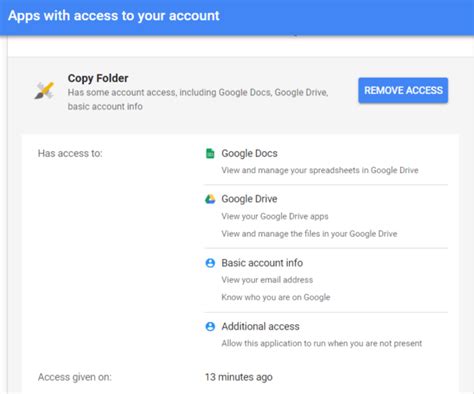This screenshot has height=394, width=474.
Task: Click the Google Docs heading
Action: pos(249,153)
